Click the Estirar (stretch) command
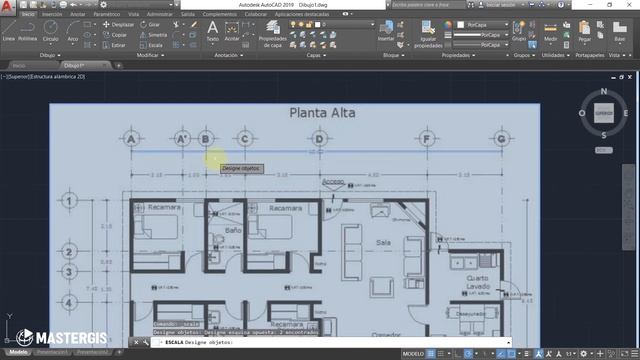This screenshot has width=640, height=360. coord(114,45)
